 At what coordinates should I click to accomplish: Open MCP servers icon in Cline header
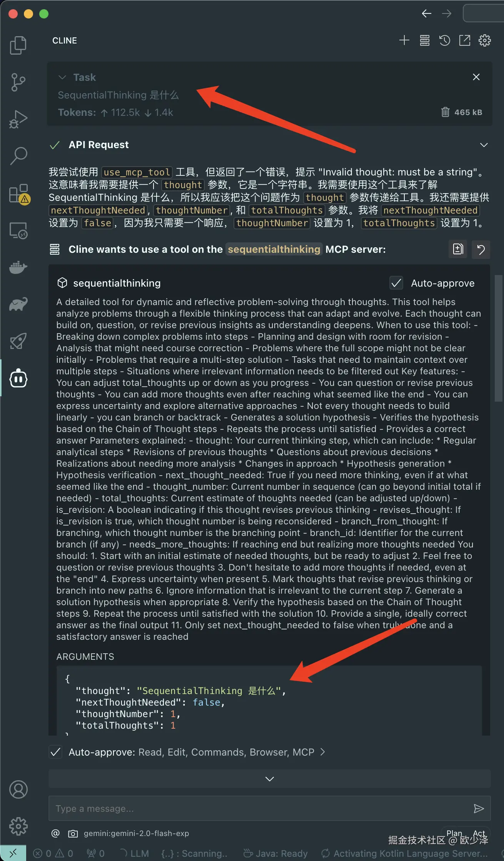pos(424,40)
